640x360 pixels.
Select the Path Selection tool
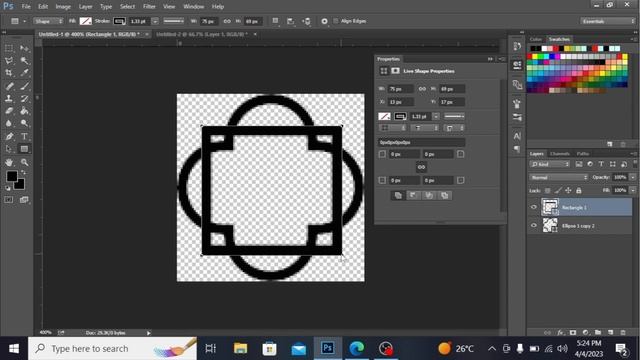[9, 149]
